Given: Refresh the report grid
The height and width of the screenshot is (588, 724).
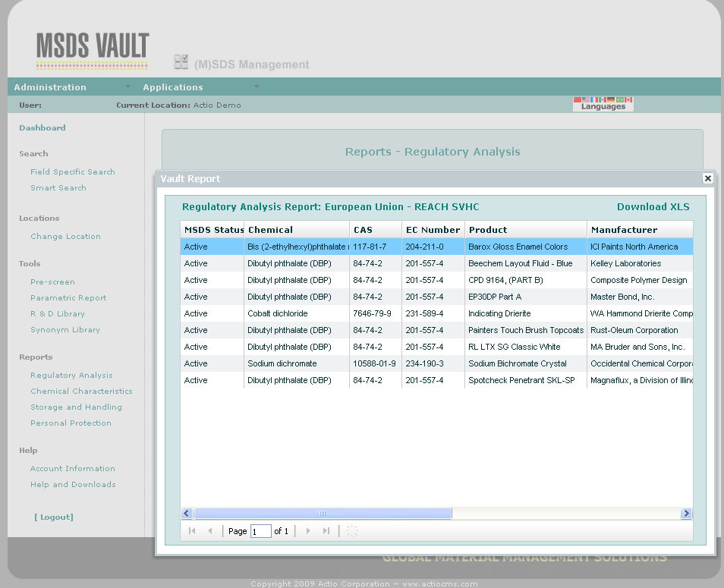Looking at the screenshot, I should [352, 531].
